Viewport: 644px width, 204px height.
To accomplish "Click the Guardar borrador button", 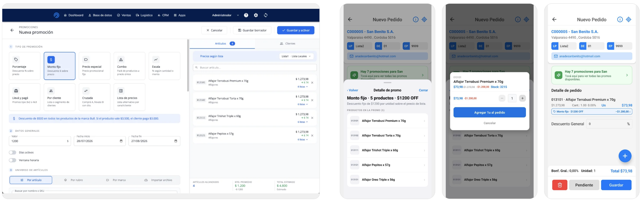I will pos(252,30).
